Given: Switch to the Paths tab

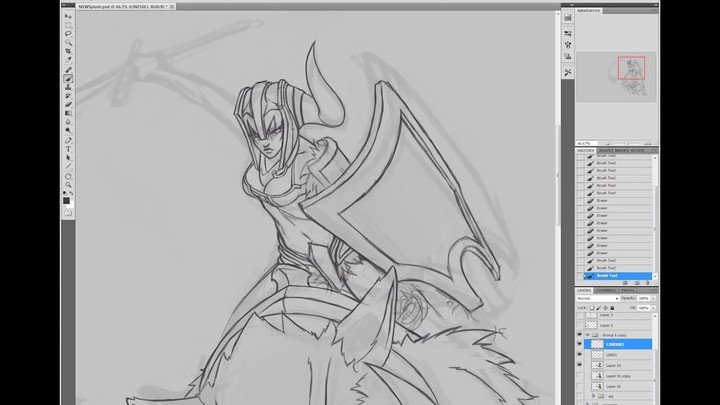Looking at the screenshot, I should 628,290.
